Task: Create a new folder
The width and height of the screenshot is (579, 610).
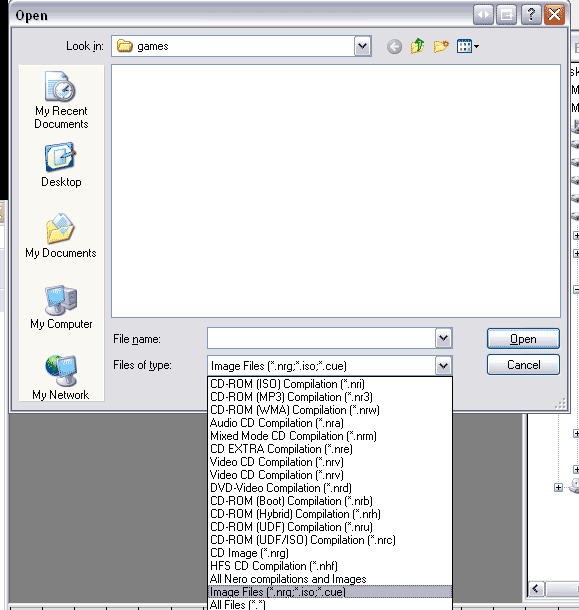Action: pyautogui.click(x=441, y=46)
